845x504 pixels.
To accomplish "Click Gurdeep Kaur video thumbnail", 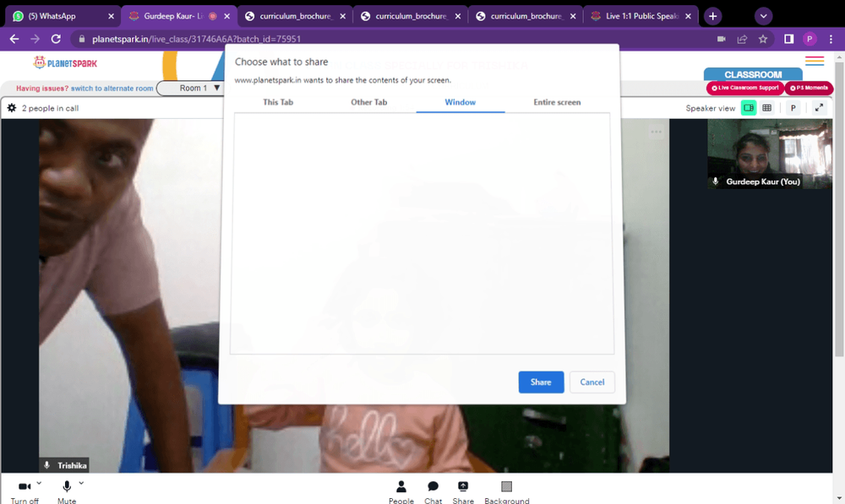I will point(770,154).
